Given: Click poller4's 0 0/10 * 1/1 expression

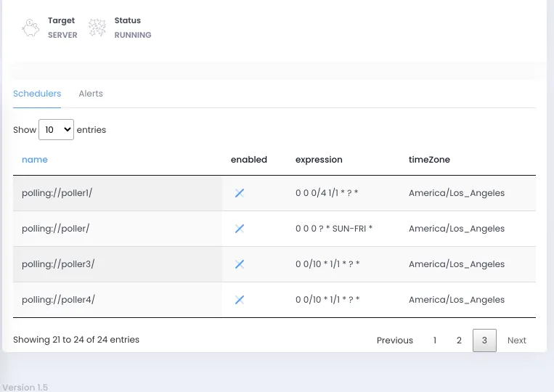Looking at the screenshot, I should 327,300.
